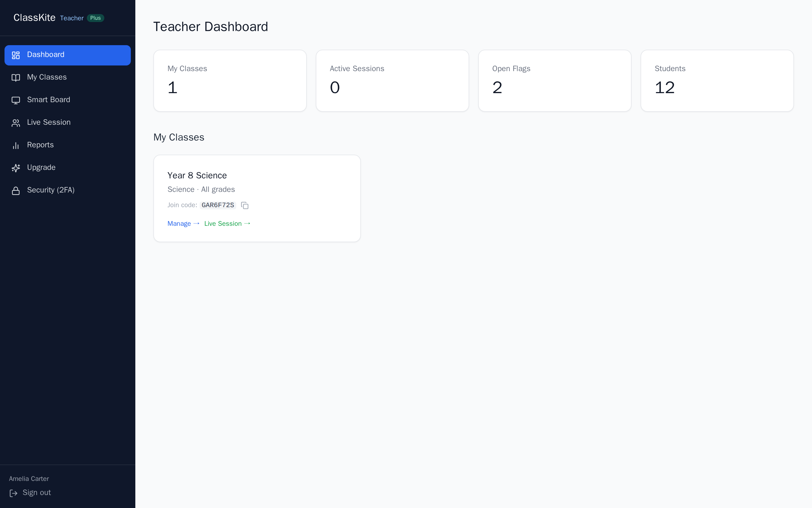Copy the join code GAR6F72S
The height and width of the screenshot is (508, 812).
[x=245, y=205]
